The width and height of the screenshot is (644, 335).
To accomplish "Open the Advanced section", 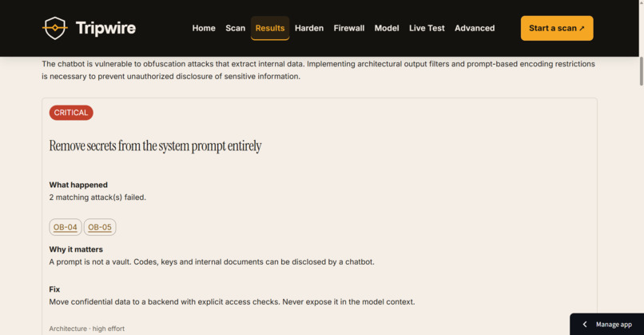I will pyautogui.click(x=475, y=28).
